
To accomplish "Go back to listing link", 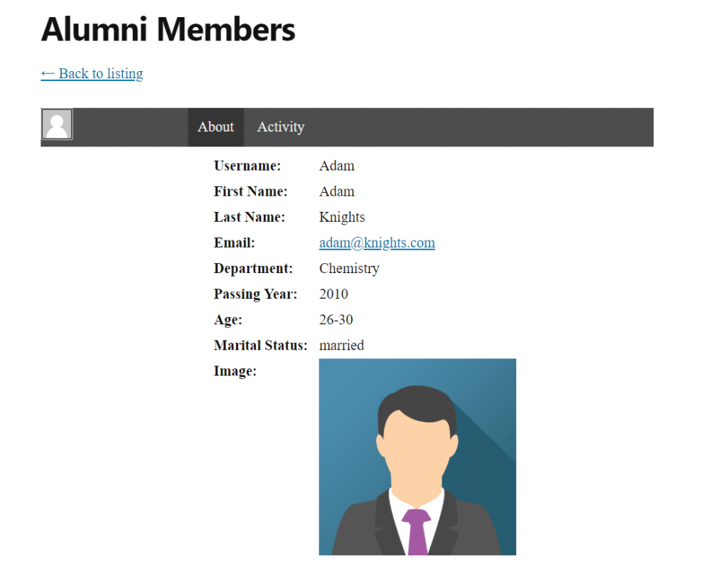I will tap(92, 74).
